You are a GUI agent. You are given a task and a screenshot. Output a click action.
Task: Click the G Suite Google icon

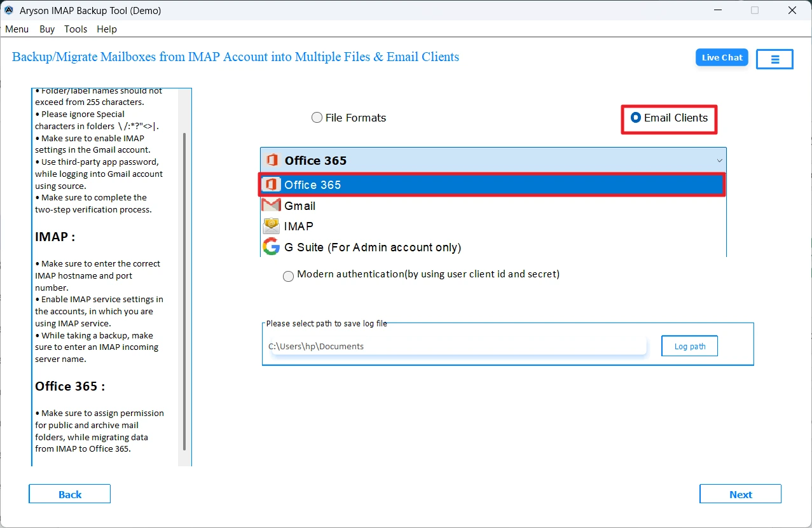click(x=272, y=247)
